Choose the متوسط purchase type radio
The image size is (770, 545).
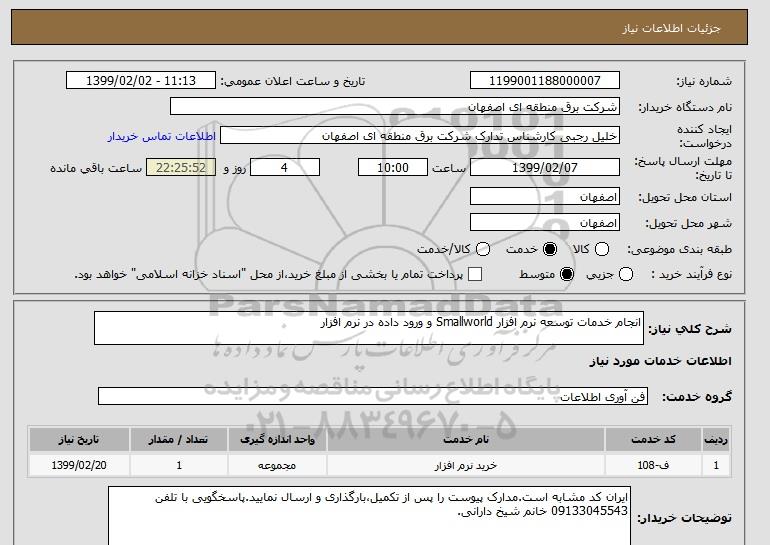point(567,274)
